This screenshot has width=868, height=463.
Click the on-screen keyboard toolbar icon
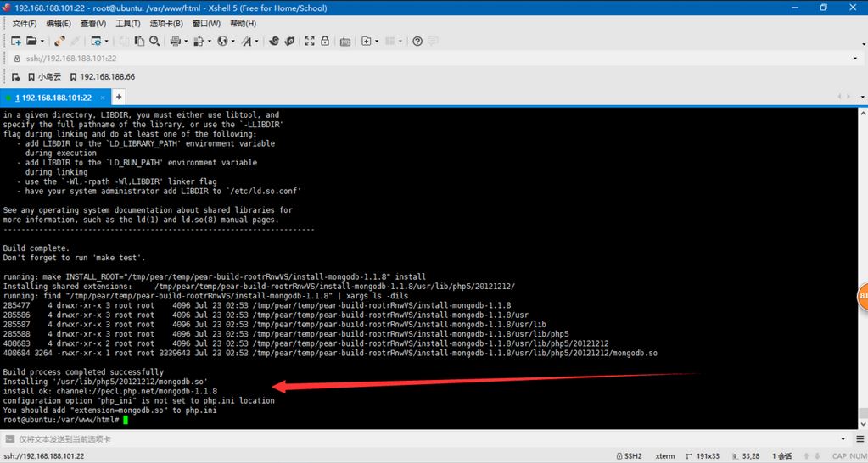click(x=344, y=41)
